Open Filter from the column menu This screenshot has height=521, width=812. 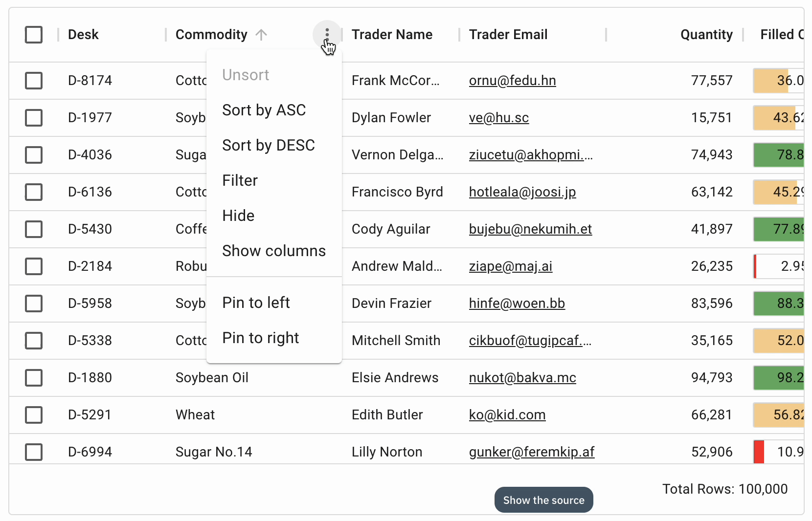tap(240, 180)
